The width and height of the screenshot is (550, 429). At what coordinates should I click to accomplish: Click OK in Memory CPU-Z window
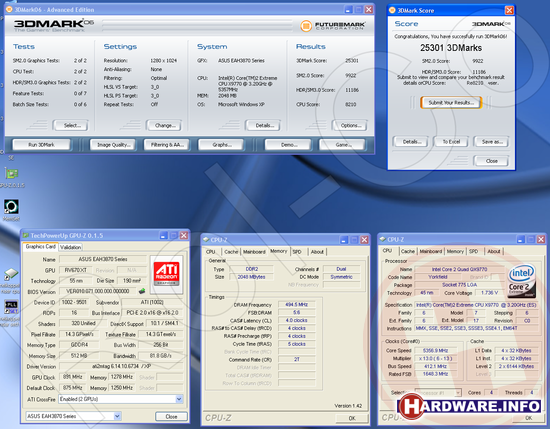pos(352,418)
